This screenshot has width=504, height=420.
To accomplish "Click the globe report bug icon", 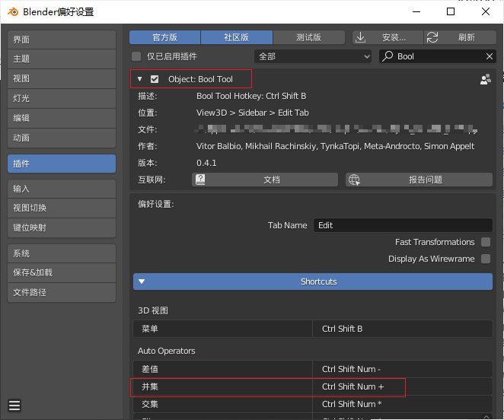I will [x=354, y=180].
